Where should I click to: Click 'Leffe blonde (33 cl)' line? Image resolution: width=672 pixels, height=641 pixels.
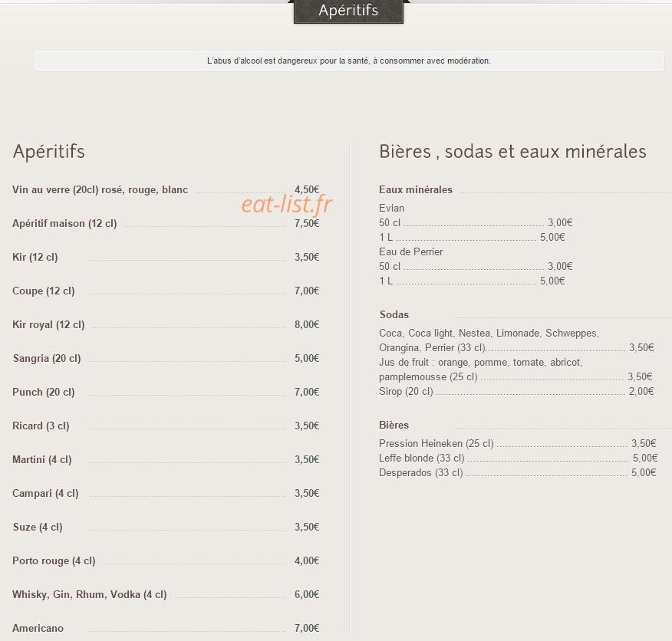(518, 458)
